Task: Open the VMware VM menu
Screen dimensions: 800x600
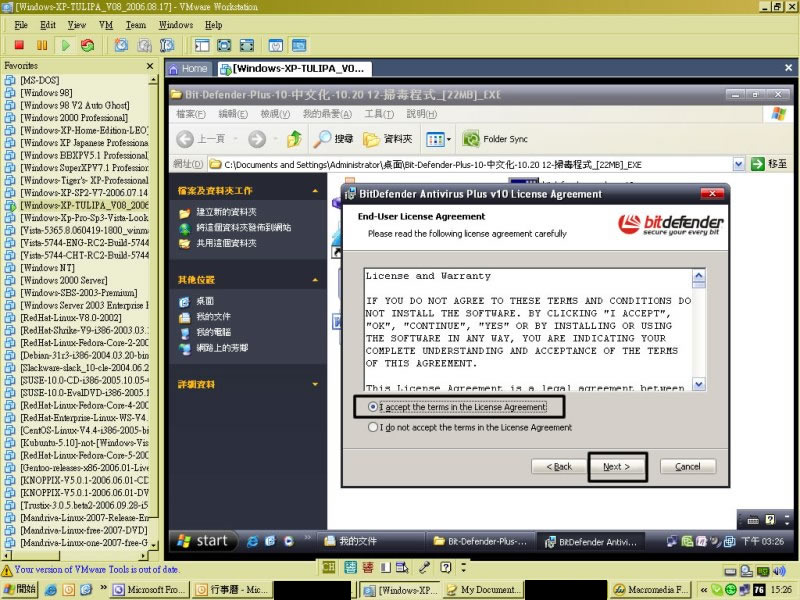Action: point(106,25)
